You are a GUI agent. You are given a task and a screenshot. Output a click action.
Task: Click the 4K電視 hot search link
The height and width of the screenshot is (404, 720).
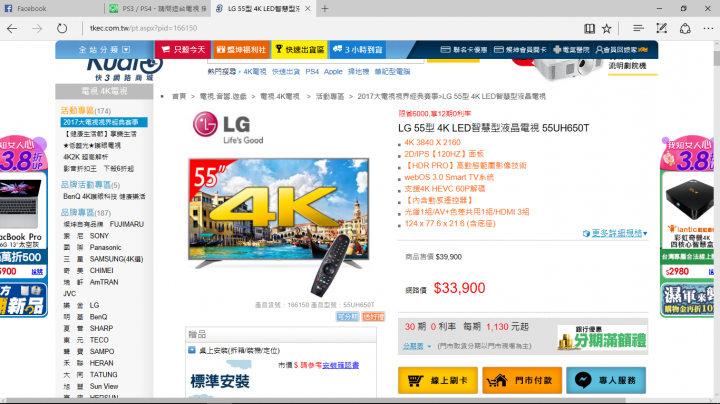tap(255, 72)
